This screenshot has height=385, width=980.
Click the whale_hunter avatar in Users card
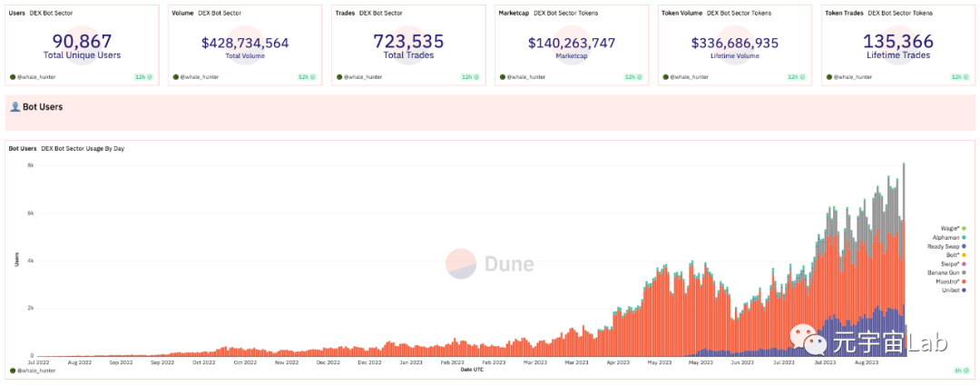point(13,77)
